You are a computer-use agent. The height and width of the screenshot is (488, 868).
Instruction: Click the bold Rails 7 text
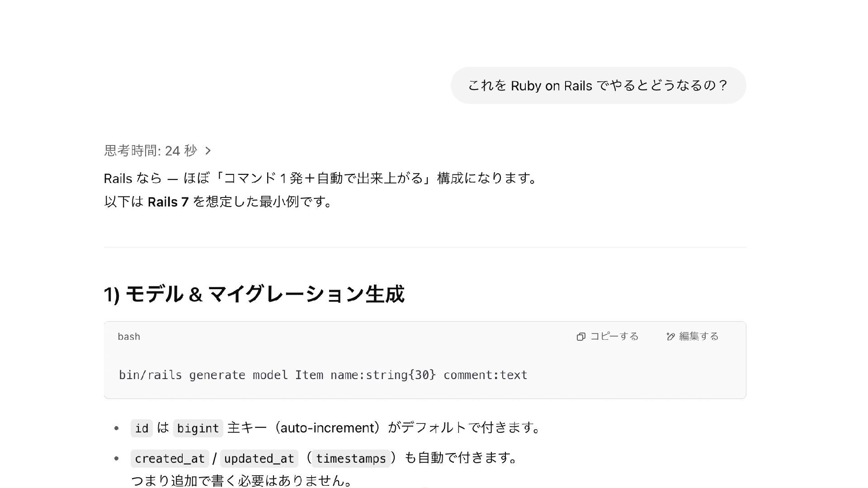(168, 202)
